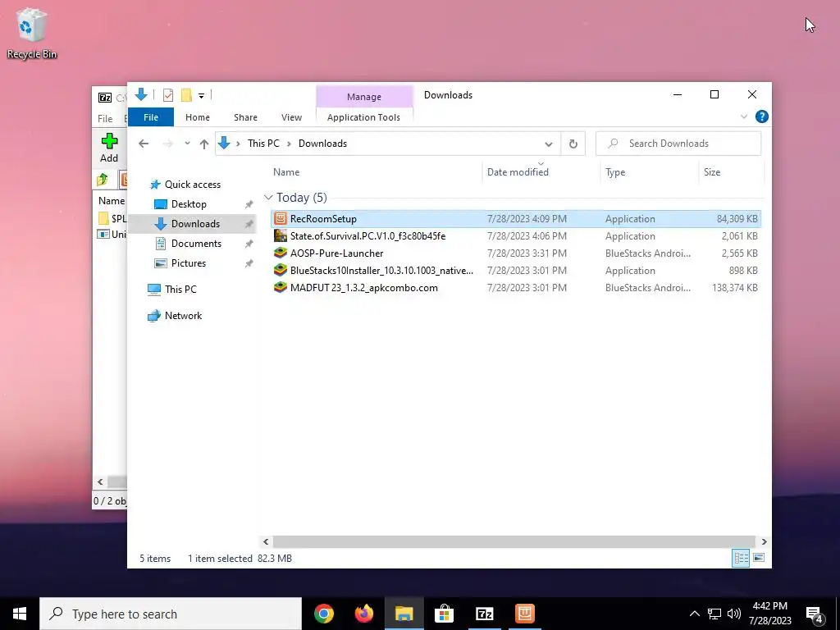Open notification center icon
The image size is (840, 630).
pyautogui.click(x=815, y=614)
